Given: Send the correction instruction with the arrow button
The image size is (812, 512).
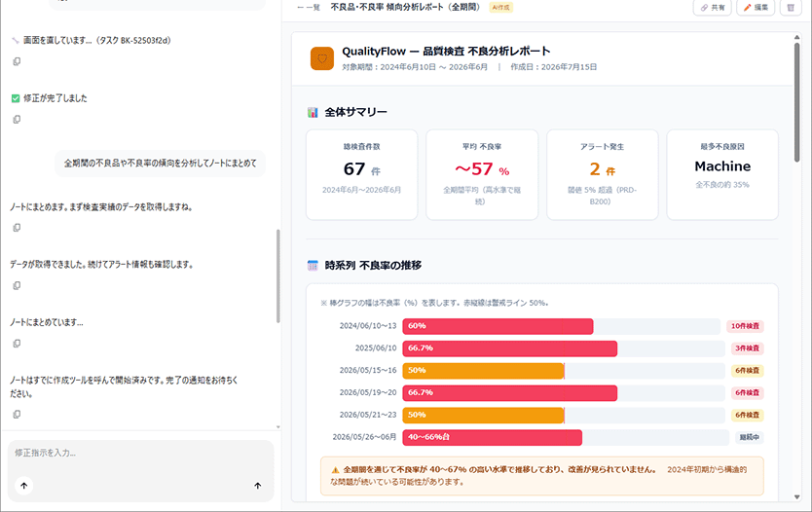Looking at the screenshot, I should tap(257, 486).
